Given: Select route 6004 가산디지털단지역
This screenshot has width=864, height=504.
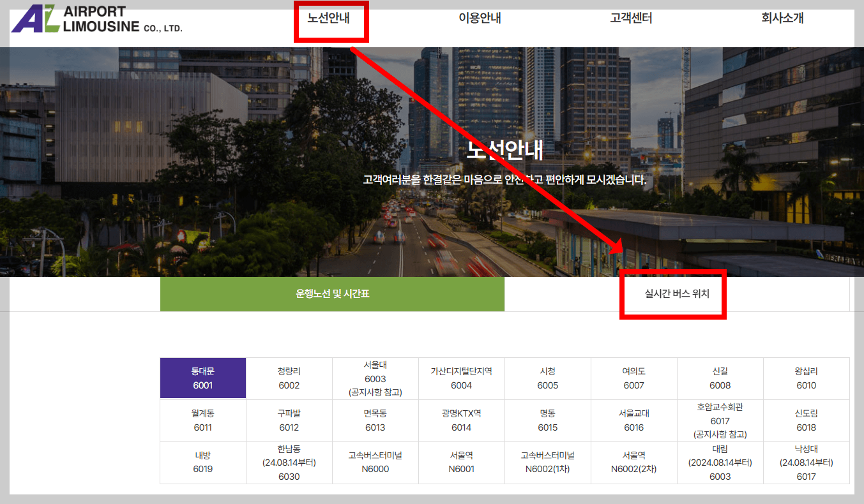Looking at the screenshot, I should 461,378.
